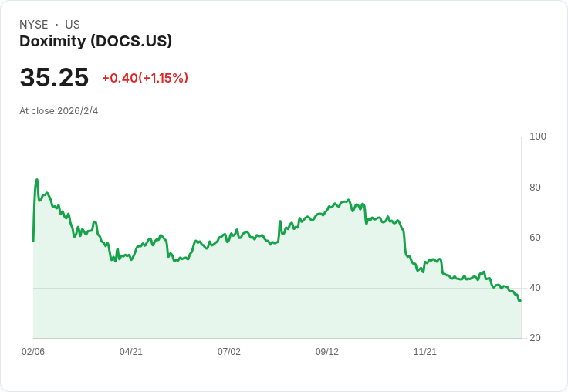Click the sharp price drop before 11/21
Viewport: 568px width, 392px height.
click(x=405, y=243)
